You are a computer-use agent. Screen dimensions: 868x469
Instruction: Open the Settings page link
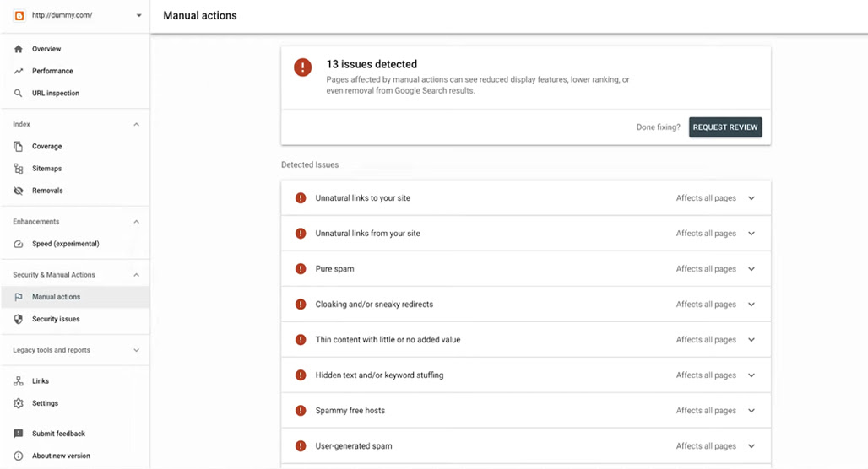[75, 402]
